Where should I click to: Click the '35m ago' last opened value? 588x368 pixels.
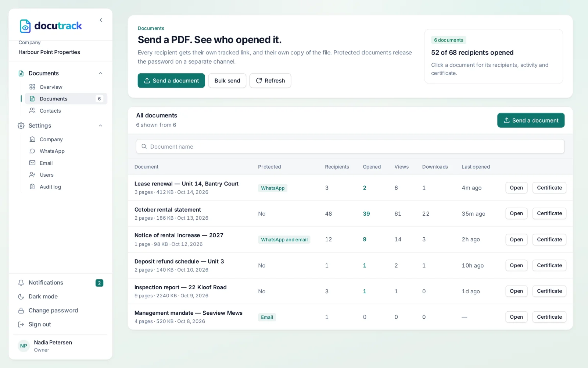(x=473, y=214)
